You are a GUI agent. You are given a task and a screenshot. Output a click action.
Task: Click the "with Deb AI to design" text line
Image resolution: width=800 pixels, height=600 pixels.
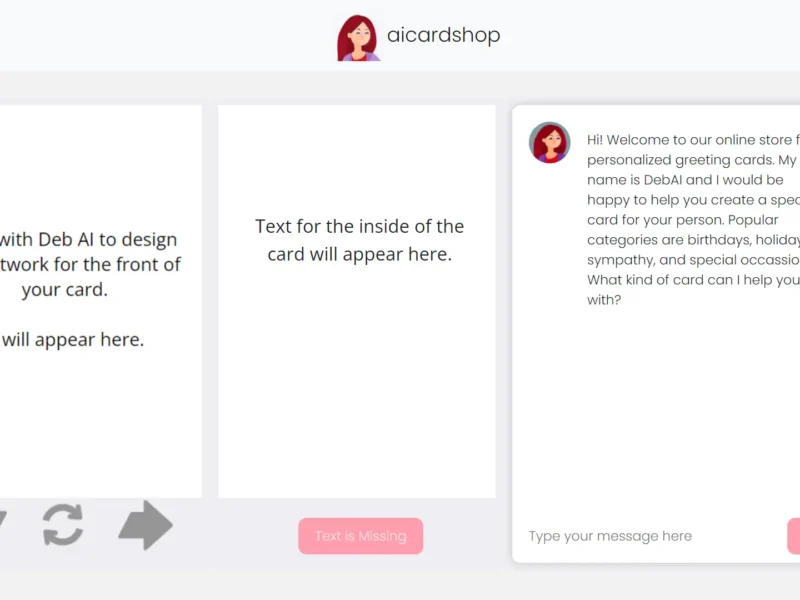coord(90,240)
